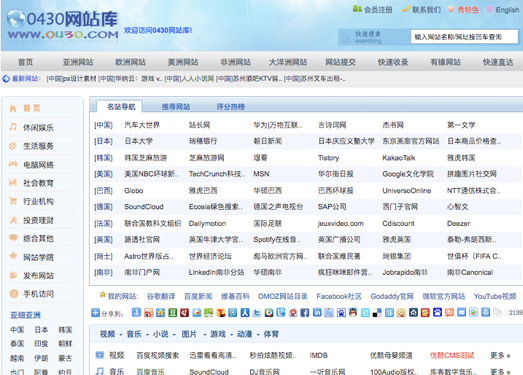Open the 小说 category link

(x=160, y=334)
